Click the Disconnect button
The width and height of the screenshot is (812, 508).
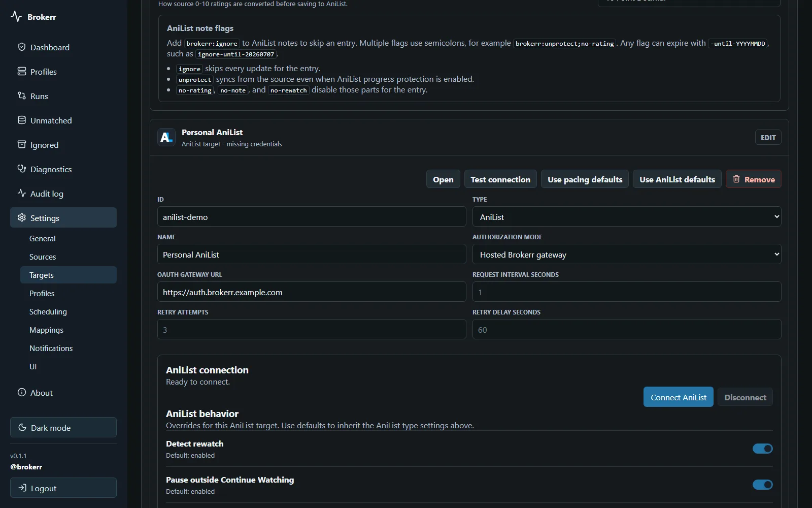[745, 397]
